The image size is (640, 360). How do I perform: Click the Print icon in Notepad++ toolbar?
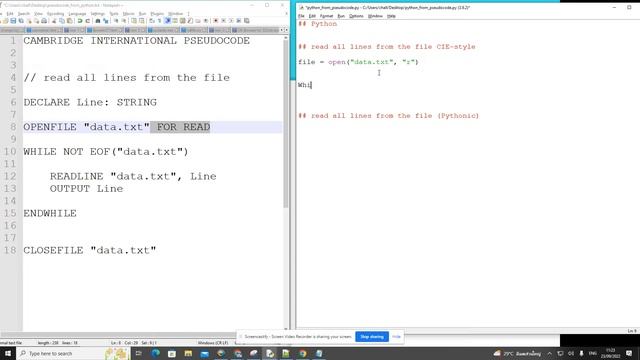[44, 21]
